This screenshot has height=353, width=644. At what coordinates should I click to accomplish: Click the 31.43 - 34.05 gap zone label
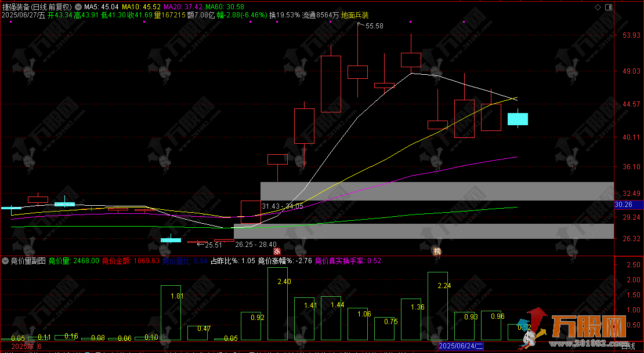(x=283, y=206)
